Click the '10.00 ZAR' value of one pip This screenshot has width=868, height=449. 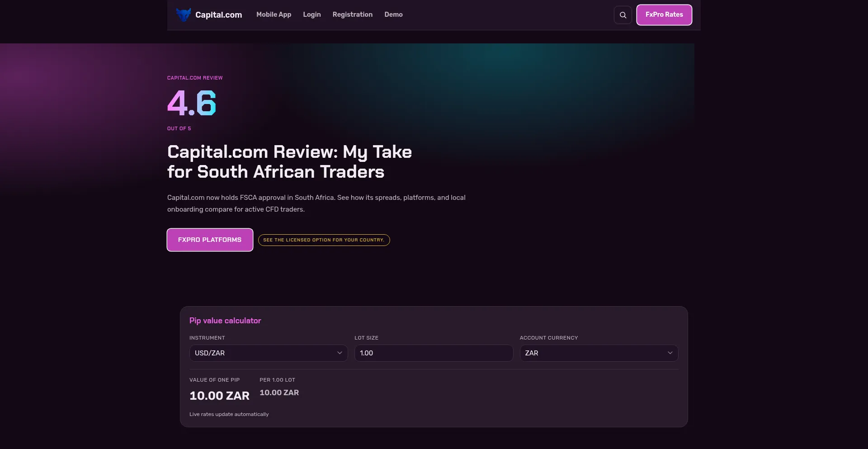tap(220, 396)
